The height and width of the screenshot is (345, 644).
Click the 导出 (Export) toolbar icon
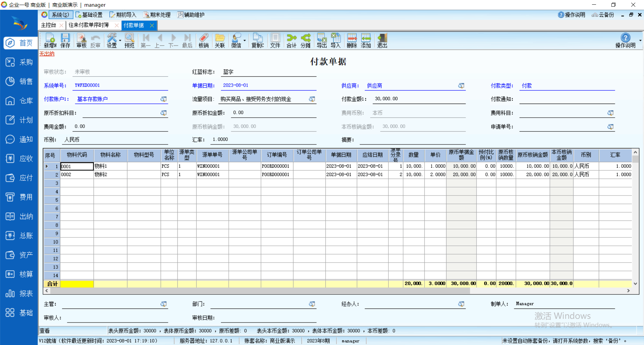pyautogui.click(x=321, y=41)
